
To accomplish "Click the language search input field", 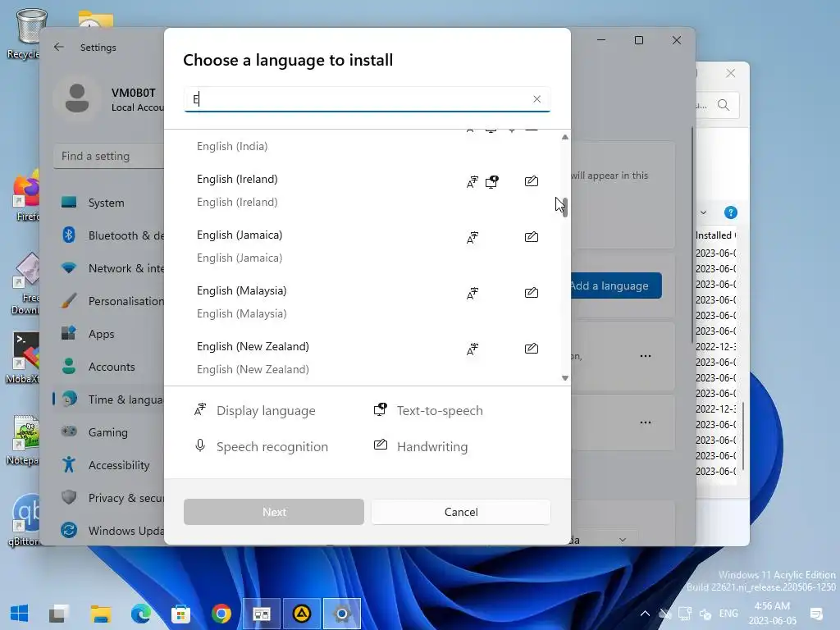I will click(x=367, y=99).
